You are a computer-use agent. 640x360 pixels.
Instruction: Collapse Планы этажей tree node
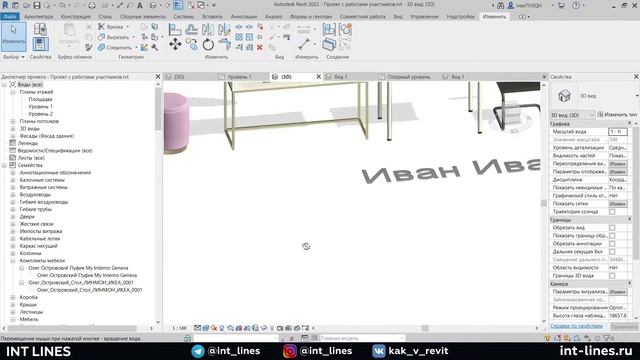pyautogui.click(x=13, y=92)
